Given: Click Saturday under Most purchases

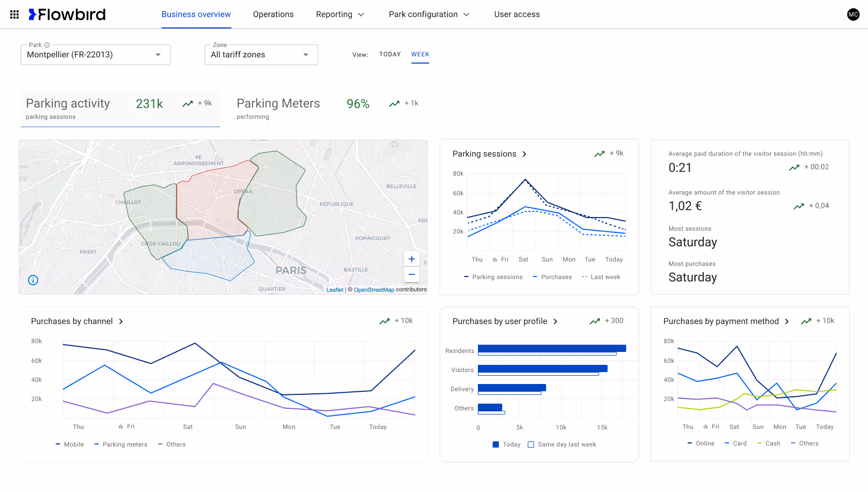Looking at the screenshot, I should pyautogui.click(x=693, y=278).
